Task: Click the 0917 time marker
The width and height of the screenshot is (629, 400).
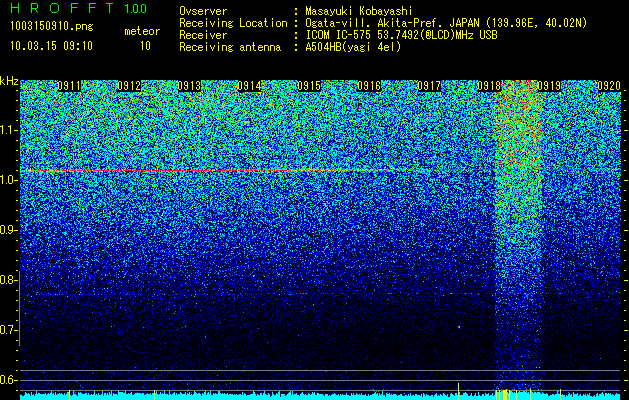Action: [x=429, y=86]
